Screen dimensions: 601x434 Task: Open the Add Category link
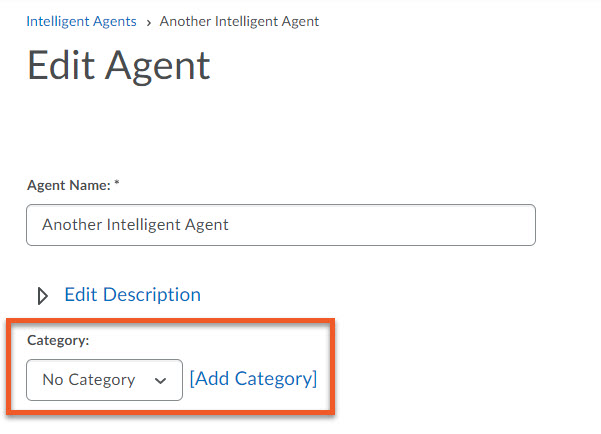pyautogui.click(x=253, y=379)
